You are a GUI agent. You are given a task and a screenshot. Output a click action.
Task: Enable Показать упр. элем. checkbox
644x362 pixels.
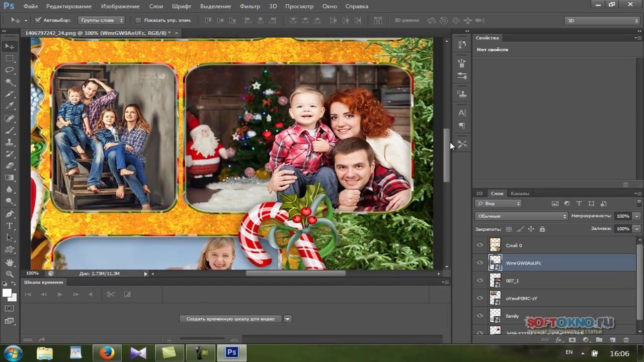coord(138,21)
